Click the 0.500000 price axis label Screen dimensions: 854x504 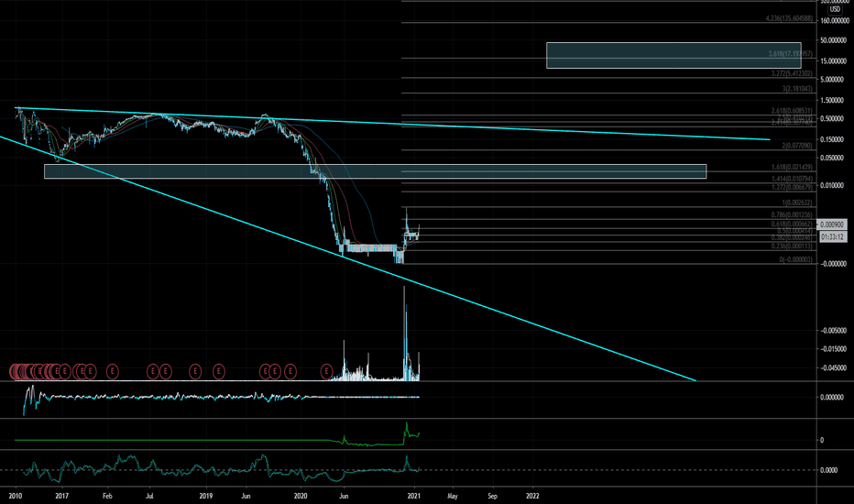tap(833, 119)
